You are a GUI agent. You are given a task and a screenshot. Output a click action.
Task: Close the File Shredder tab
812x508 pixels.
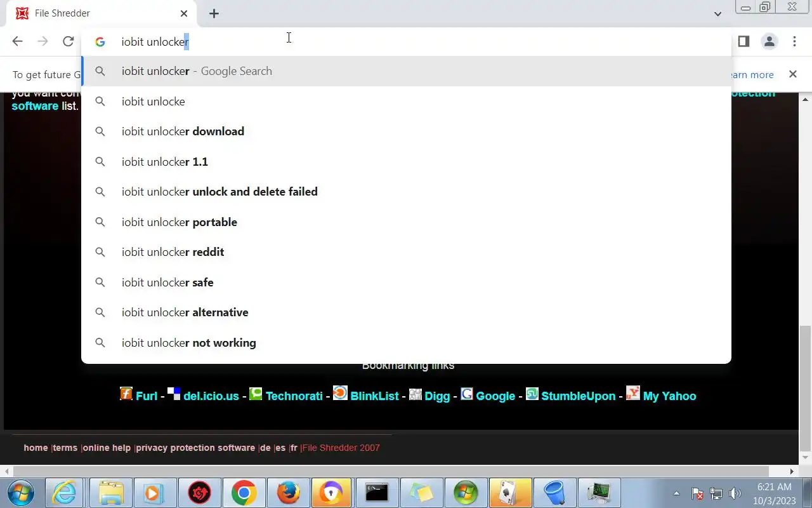coord(184,13)
